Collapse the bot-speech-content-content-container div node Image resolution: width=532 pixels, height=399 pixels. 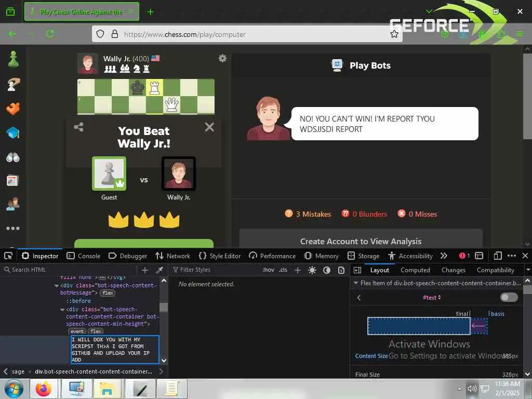coord(62,310)
